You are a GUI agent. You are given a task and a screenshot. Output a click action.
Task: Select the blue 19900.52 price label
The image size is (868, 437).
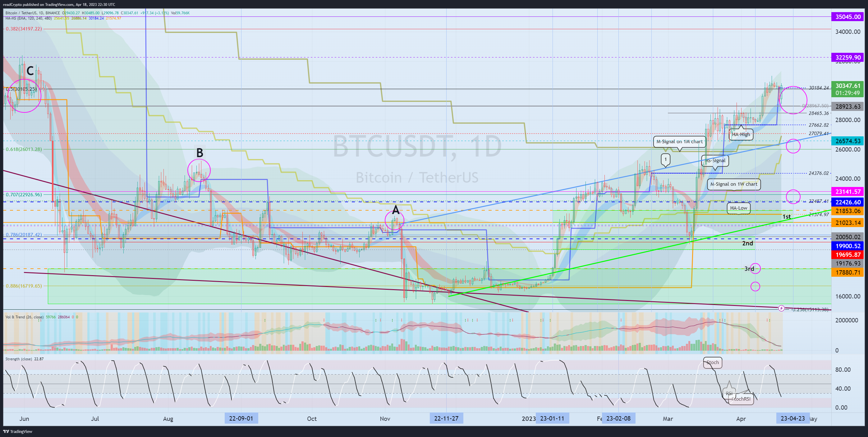pyautogui.click(x=848, y=246)
